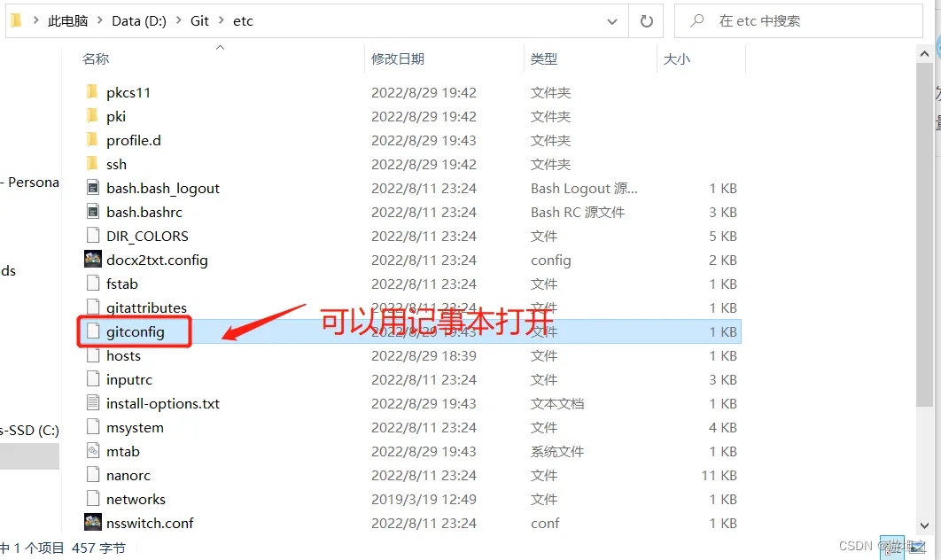Viewport: 941px width, 560px height.
Task: Select the ssh folder icon
Action: (x=92, y=164)
